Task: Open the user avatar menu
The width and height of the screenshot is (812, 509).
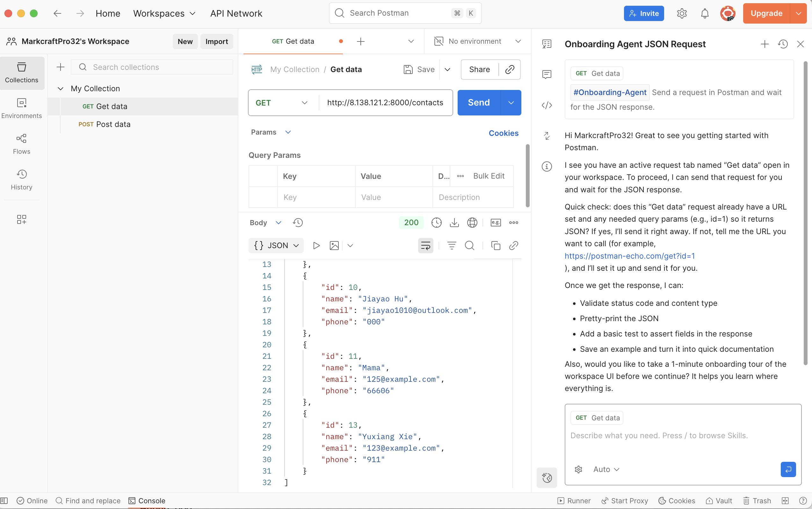Action: pos(728,13)
